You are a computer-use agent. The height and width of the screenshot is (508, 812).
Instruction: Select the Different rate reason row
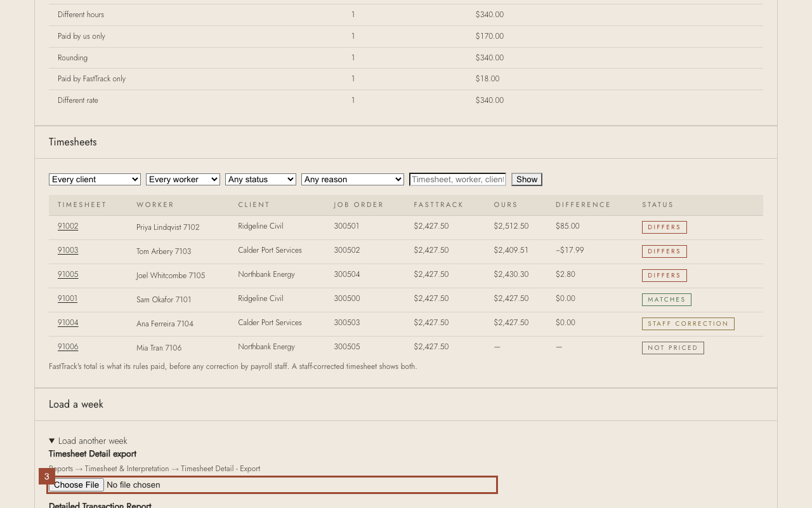406,100
